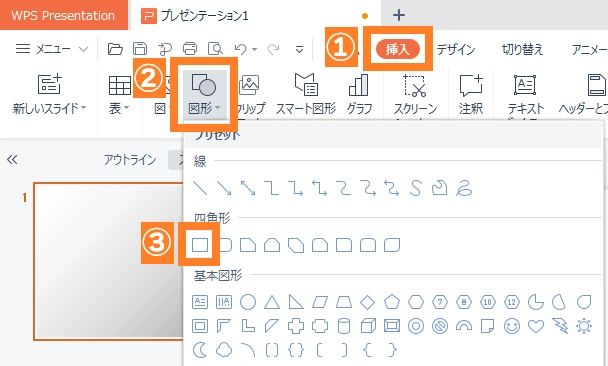Switch to the デザイン tab
This screenshot has height=366, width=608.
pos(456,50)
